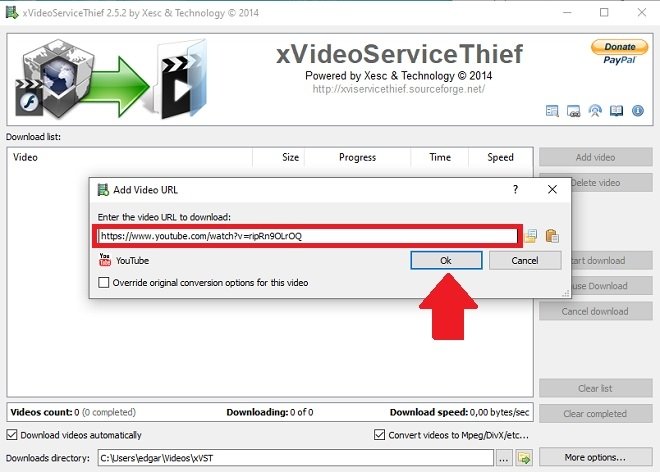
Task: Click the Downloads directory path field
Action: tap(295, 458)
